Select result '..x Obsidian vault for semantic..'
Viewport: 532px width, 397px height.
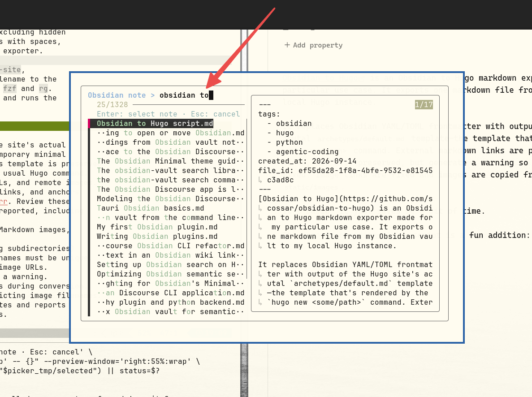170,311
